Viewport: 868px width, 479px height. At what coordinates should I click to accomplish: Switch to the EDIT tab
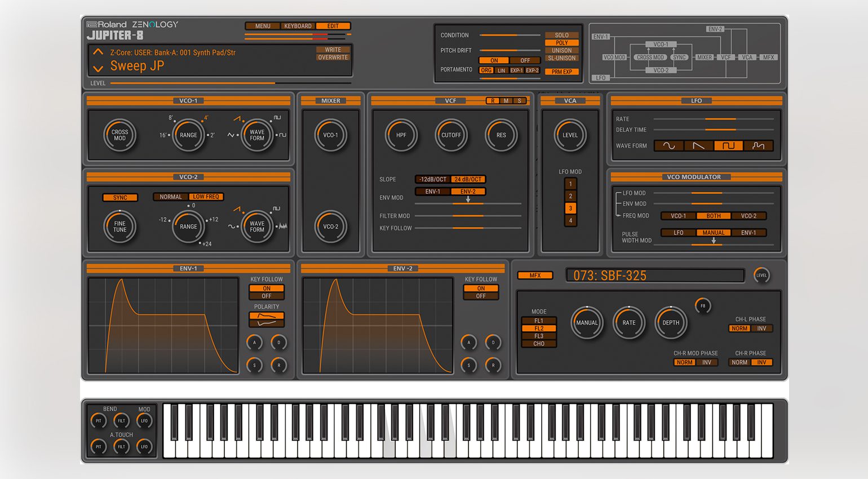pyautogui.click(x=333, y=26)
